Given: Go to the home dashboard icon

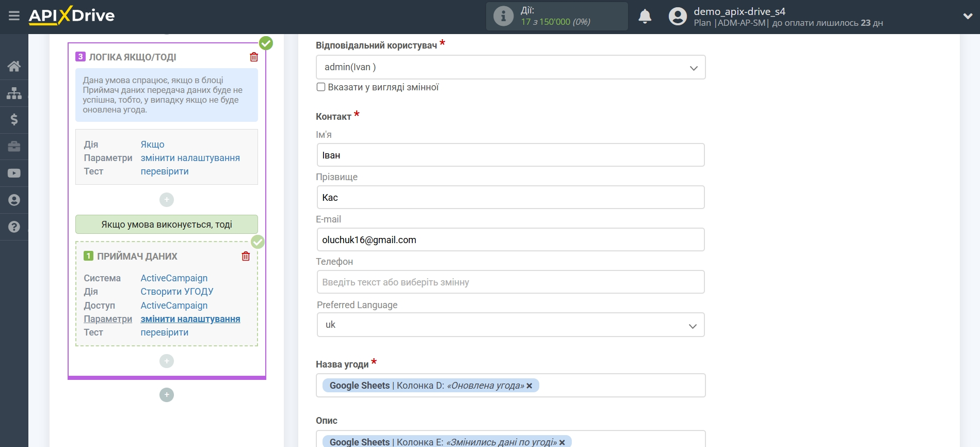Looking at the screenshot, I should tap(14, 66).
